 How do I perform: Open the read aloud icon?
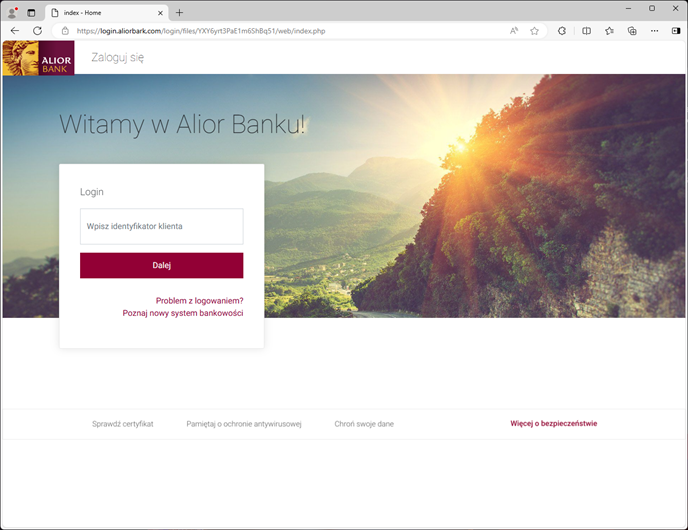tap(514, 31)
